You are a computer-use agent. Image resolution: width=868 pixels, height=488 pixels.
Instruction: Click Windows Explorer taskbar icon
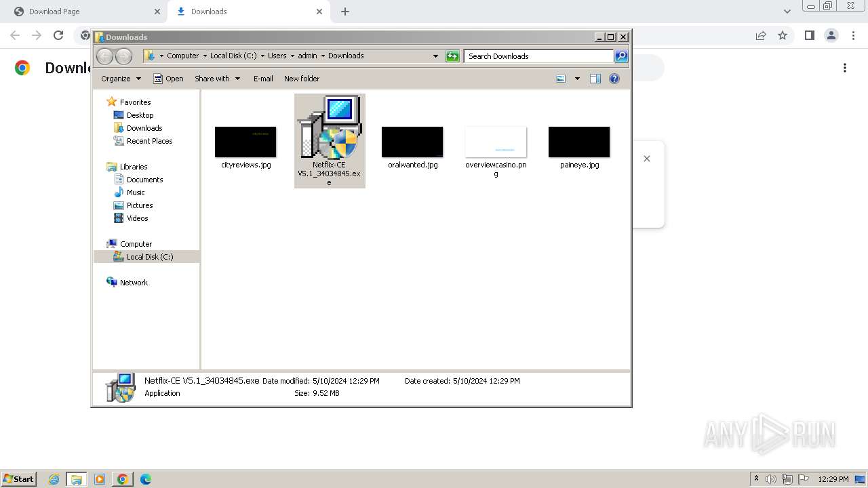click(77, 479)
